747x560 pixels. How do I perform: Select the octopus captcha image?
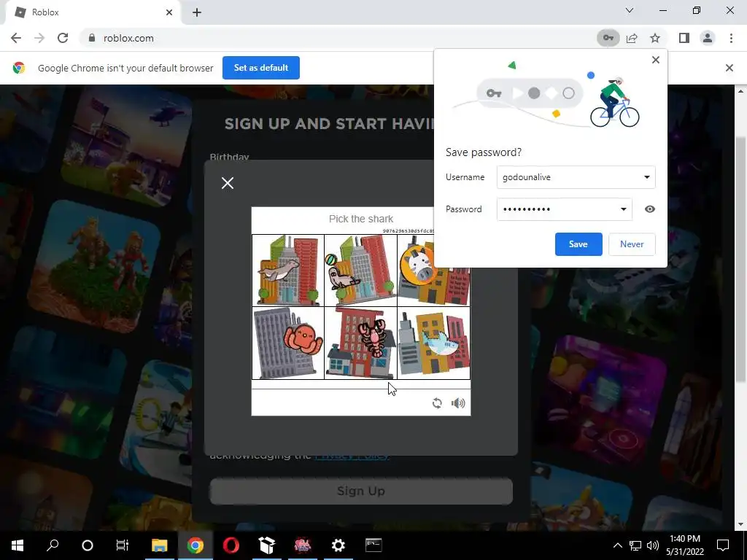pyautogui.click(x=288, y=343)
